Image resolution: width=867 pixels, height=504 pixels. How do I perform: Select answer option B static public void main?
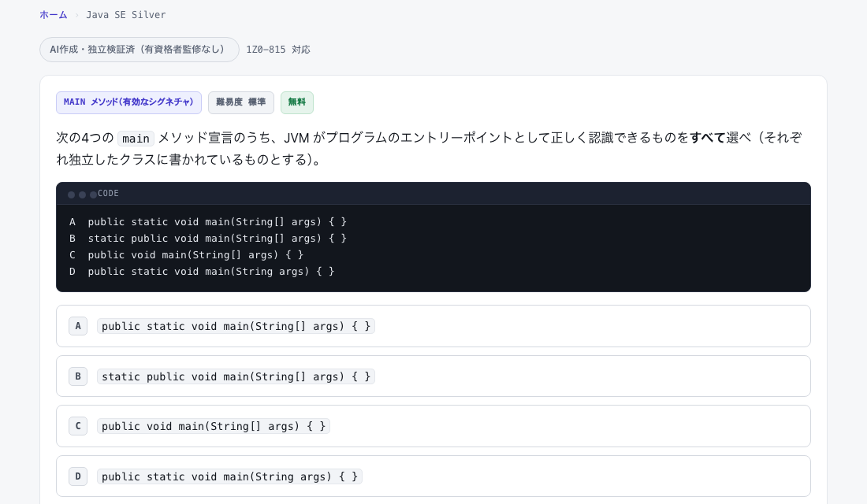click(x=433, y=376)
